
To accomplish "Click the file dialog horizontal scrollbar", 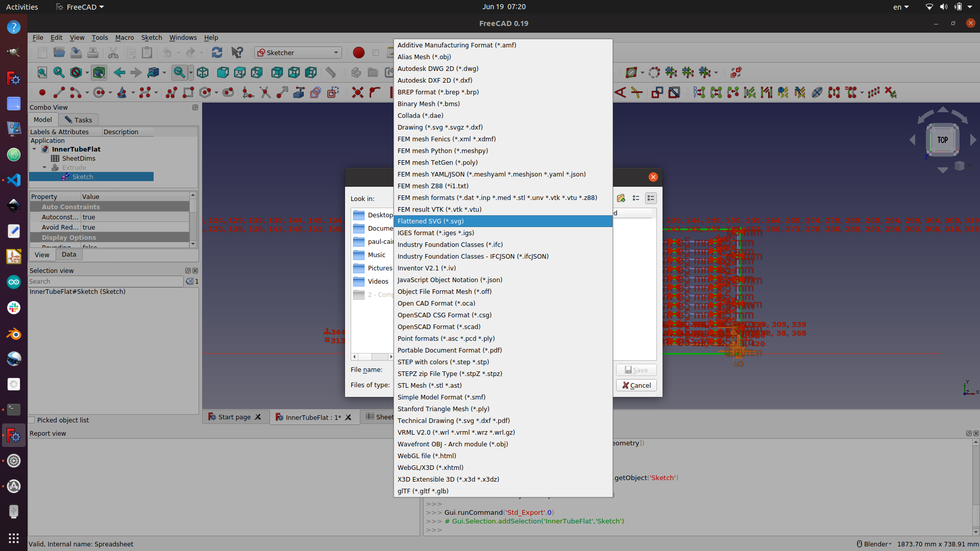I will [372, 357].
